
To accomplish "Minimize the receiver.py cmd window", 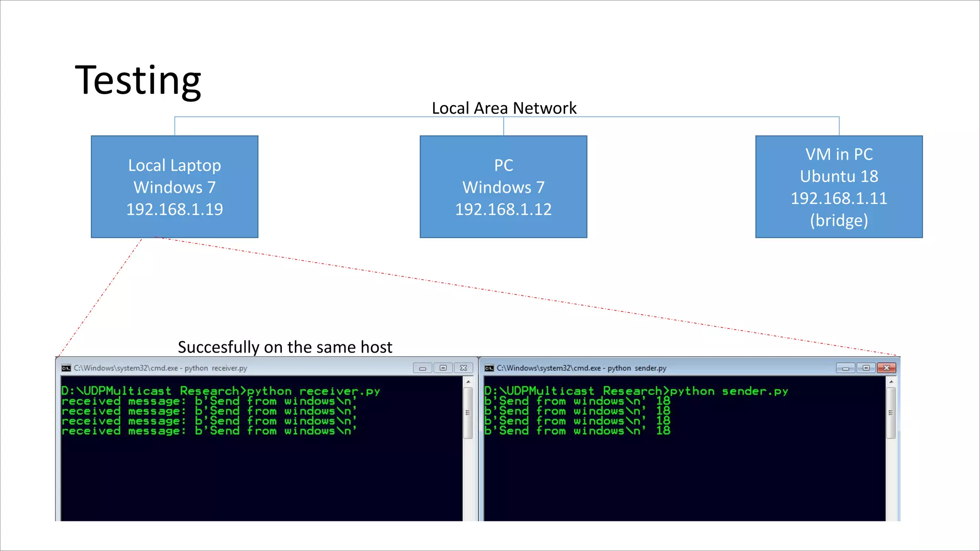I will click(423, 368).
